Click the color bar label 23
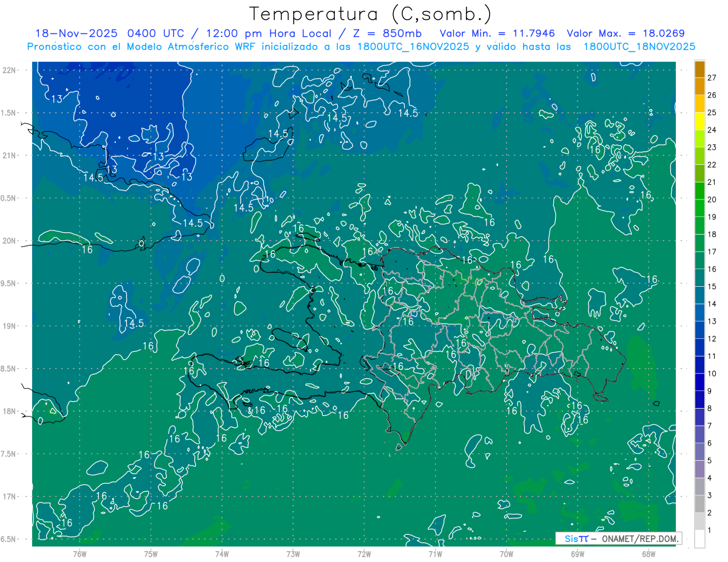 pos(712,147)
